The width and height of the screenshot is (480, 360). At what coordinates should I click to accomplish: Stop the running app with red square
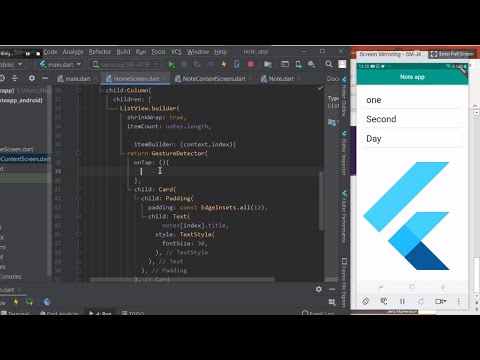[251, 64]
